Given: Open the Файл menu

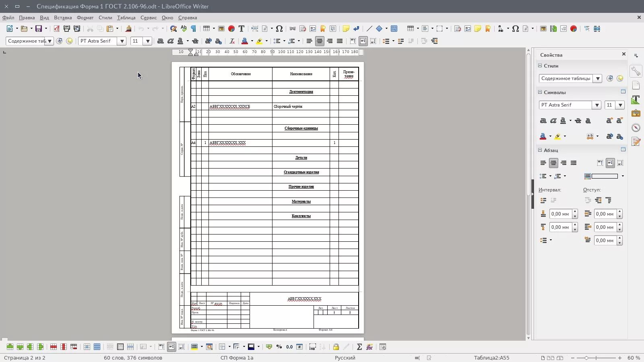Looking at the screenshot, I should pyautogui.click(x=8, y=18).
